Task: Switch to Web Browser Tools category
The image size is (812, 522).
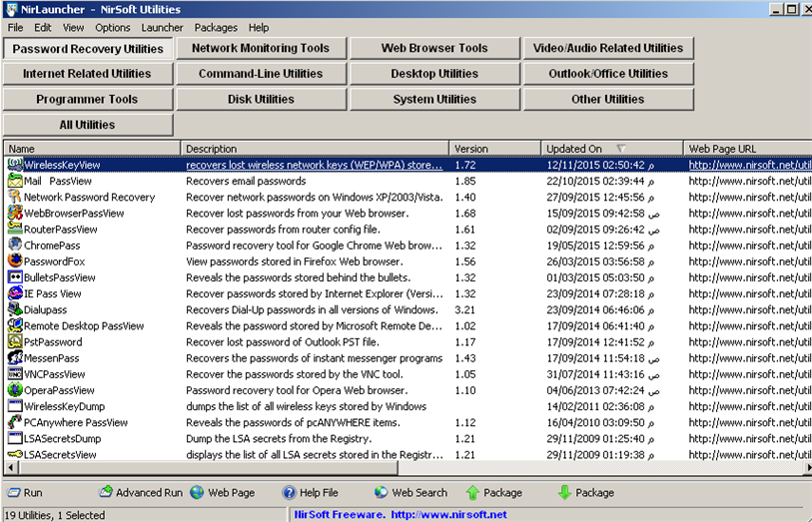Action: pos(434,48)
